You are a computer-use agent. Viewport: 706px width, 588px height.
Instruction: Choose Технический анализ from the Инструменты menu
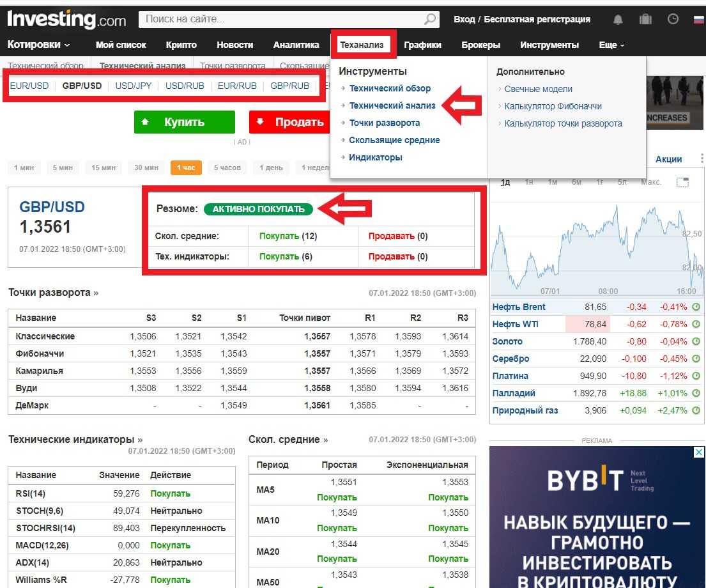point(392,105)
